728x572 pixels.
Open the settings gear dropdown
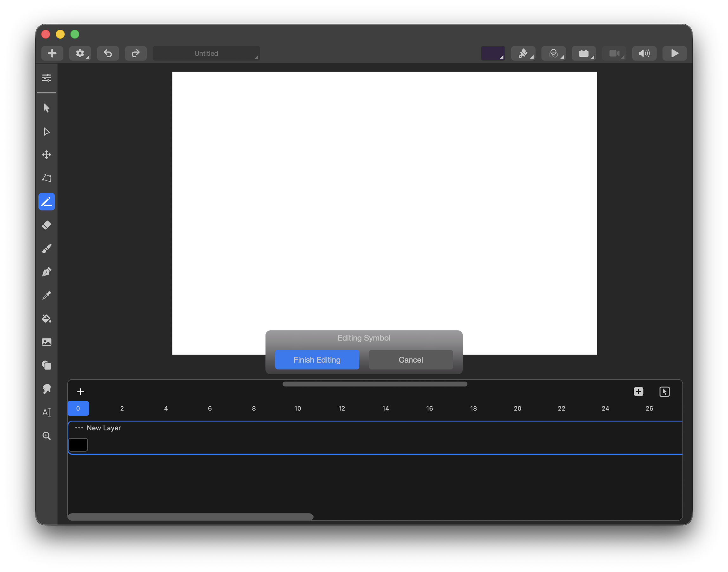click(x=80, y=53)
